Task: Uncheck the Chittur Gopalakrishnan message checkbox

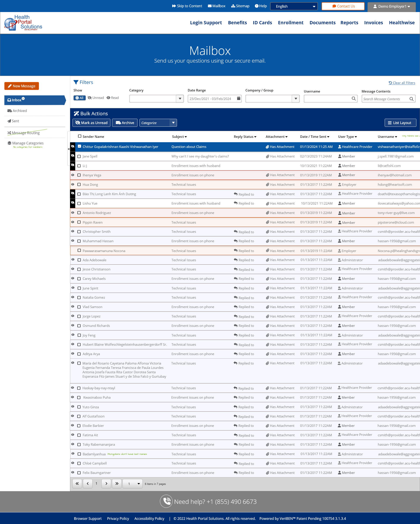Action: point(79,146)
